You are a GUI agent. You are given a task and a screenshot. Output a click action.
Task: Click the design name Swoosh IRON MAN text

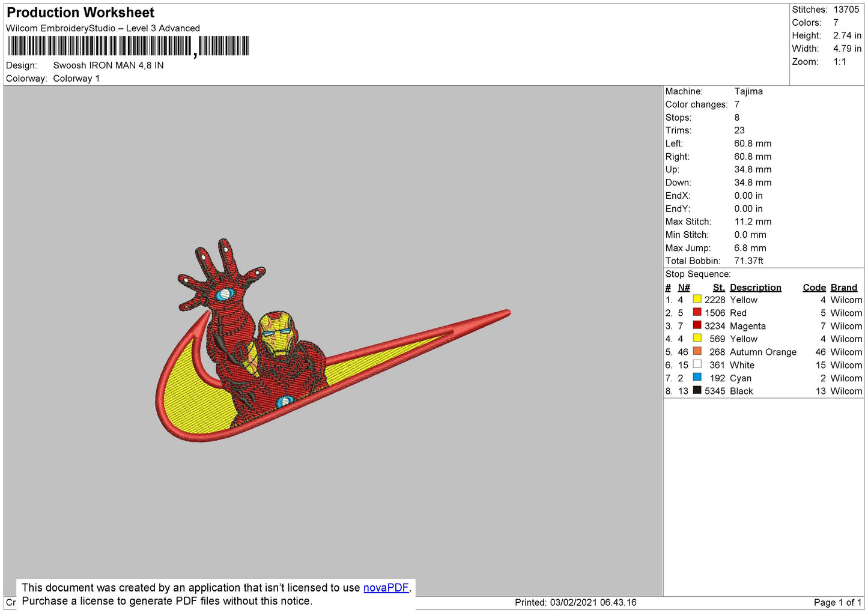[x=108, y=65]
